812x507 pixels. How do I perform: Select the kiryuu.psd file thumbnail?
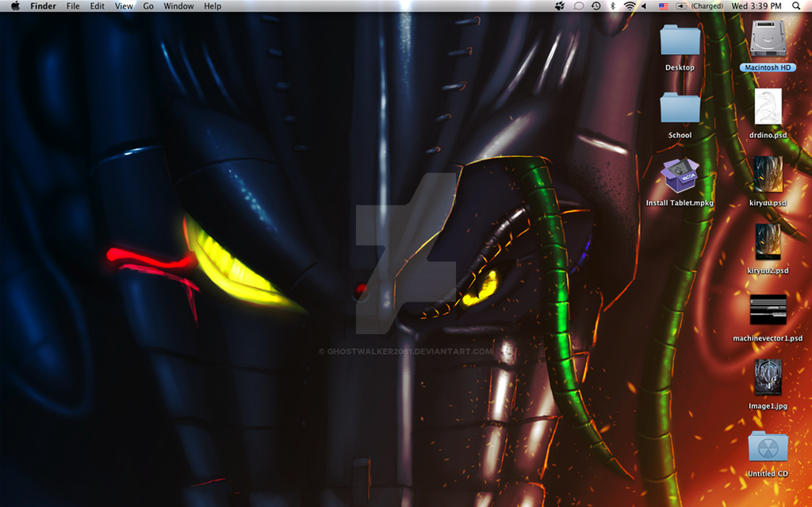768,175
